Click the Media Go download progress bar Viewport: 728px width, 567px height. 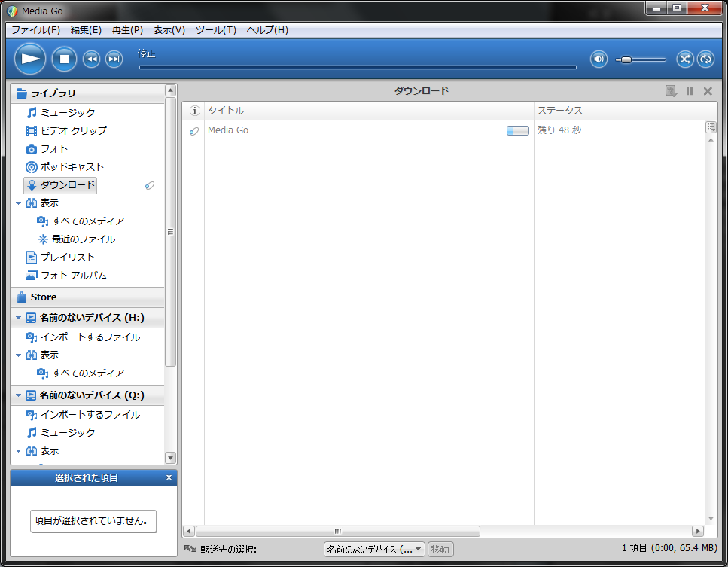coord(518,130)
